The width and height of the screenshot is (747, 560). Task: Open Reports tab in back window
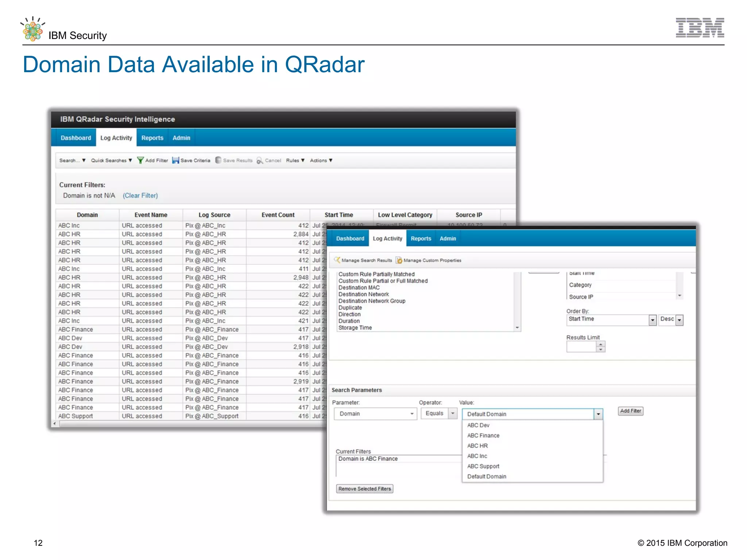(x=152, y=138)
